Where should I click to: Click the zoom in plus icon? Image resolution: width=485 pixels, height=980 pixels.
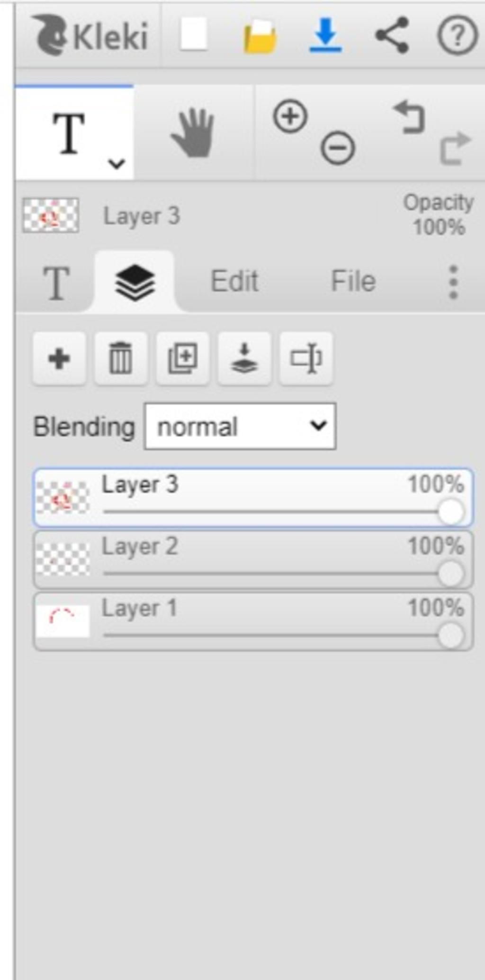click(290, 116)
